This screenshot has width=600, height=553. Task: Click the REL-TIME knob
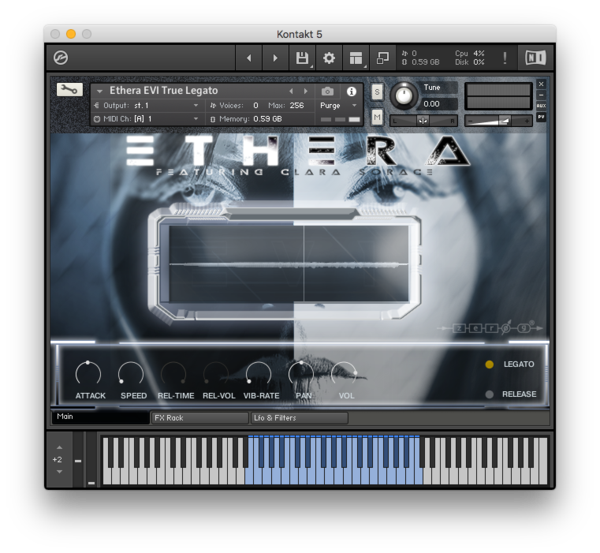point(174,373)
